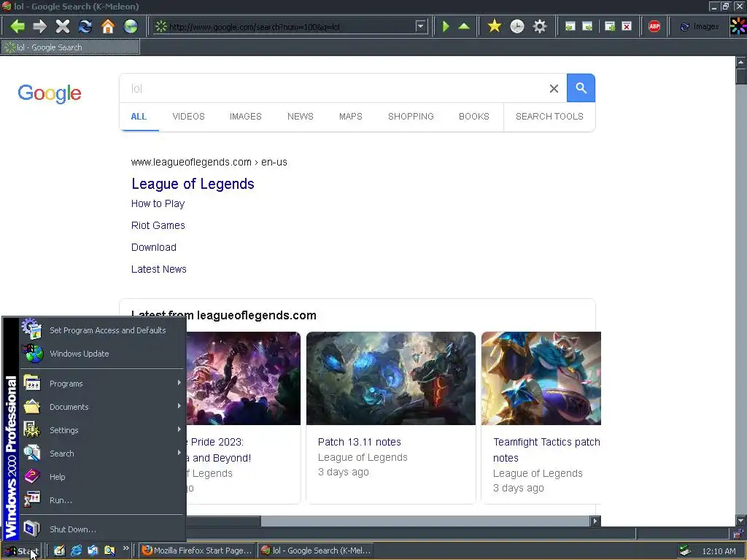Open a new tab with the plus icon
This screenshot has height=560, width=747.
[610, 26]
